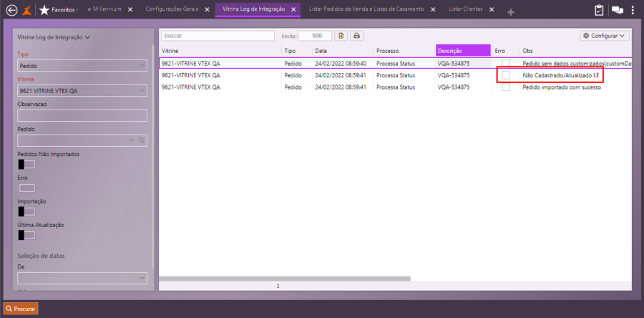Click the buscar search field

point(218,36)
